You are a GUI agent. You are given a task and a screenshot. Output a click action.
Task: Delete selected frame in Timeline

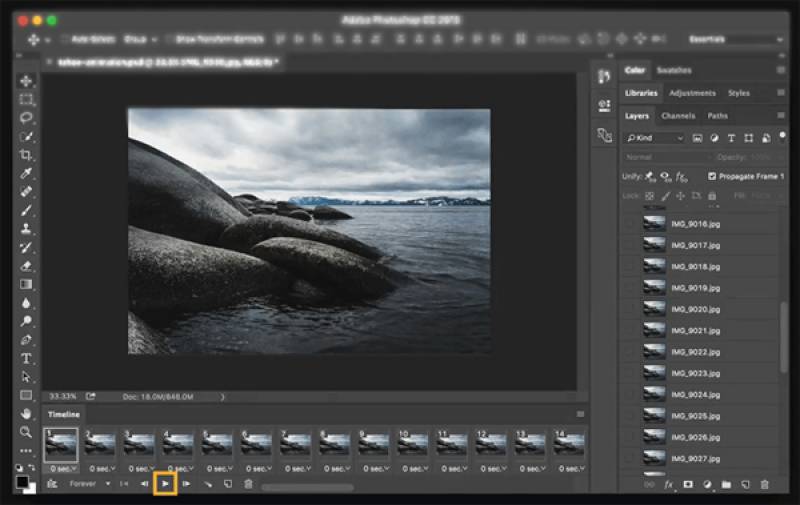click(248, 484)
